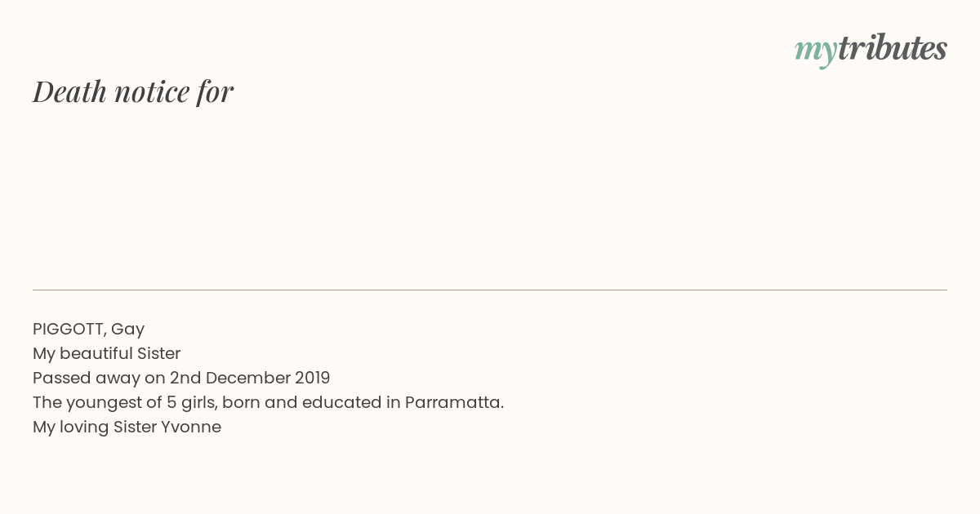The width and height of the screenshot is (980, 514).
Task: Click the date "2nd December 2019"
Action: click(250, 379)
